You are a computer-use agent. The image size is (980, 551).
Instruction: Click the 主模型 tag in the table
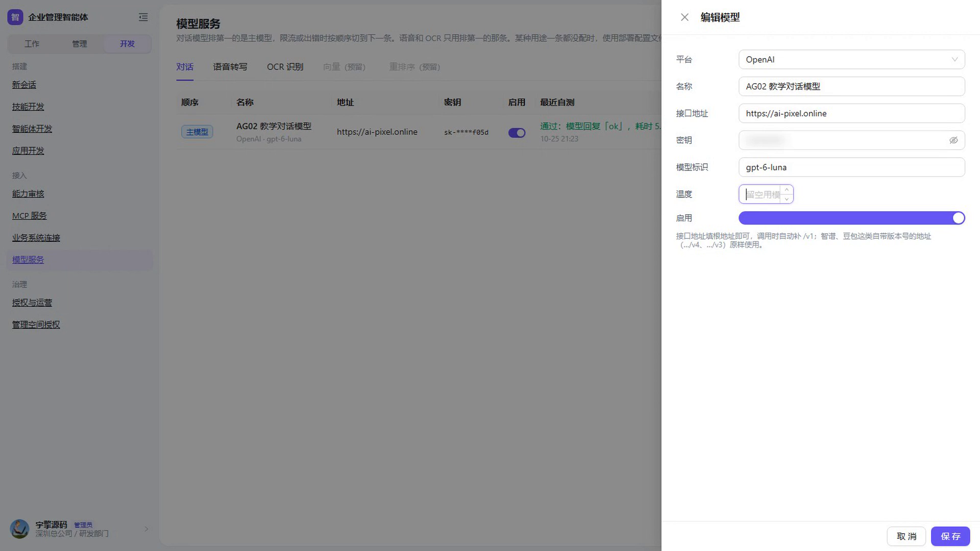[x=197, y=132]
